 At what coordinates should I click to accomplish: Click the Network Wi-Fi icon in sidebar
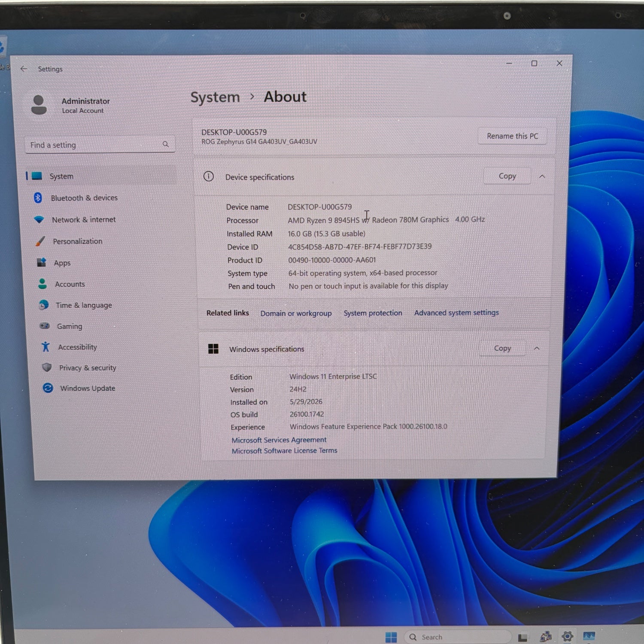coord(39,219)
